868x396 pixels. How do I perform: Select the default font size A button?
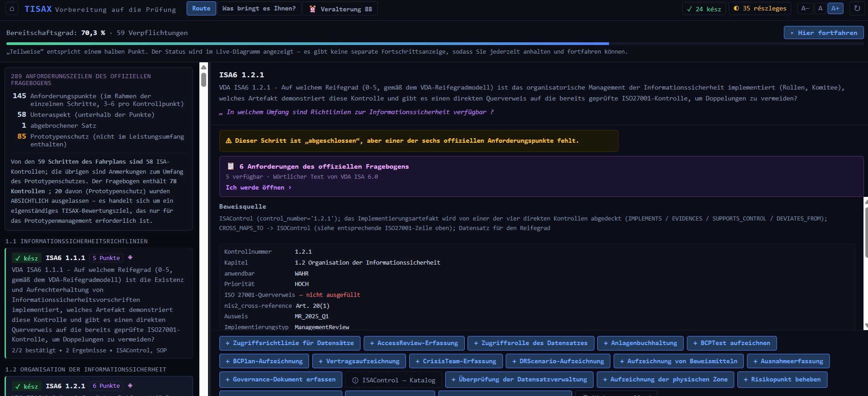tap(820, 8)
